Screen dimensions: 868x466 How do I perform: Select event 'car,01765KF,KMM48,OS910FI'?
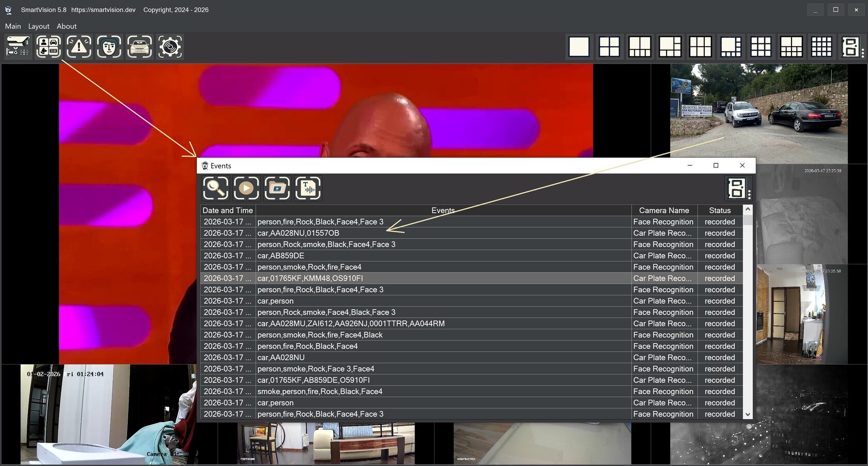pos(471,278)
